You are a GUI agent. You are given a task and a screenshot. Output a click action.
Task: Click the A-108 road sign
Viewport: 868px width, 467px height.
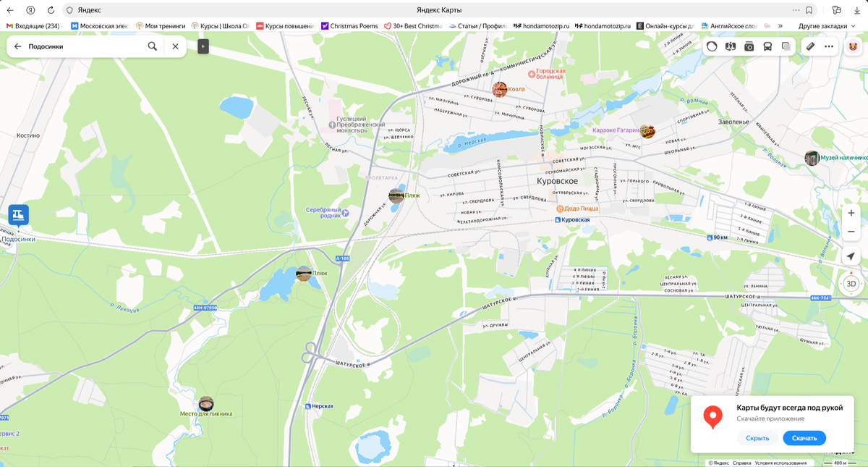pyautogui.click(x=343, y=258)
